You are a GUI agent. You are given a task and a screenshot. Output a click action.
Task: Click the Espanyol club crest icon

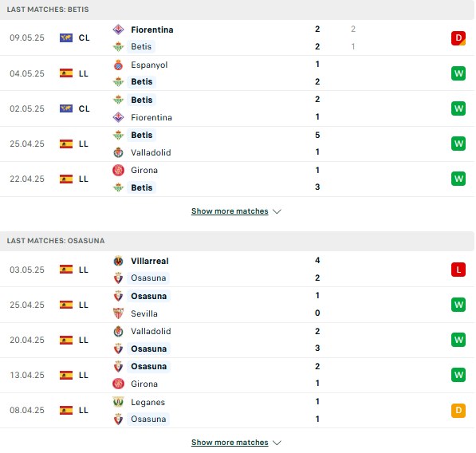point(118,65)
